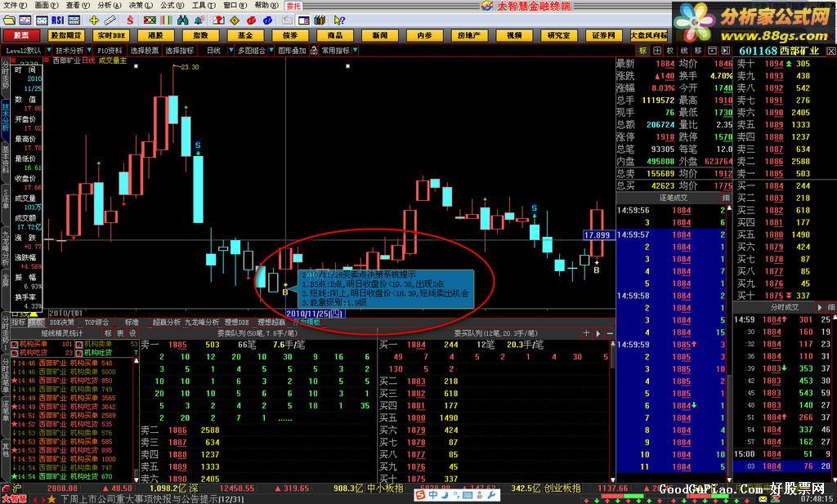Click the red e browser icon
The height and width of the screenshot is (504, 837).
pyautogui.click(x=251, y=20)
